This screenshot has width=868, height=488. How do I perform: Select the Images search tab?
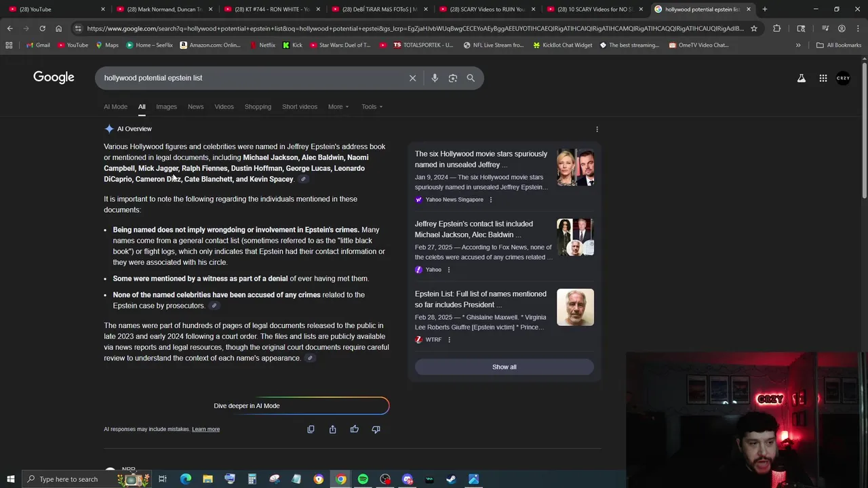point(166,106)
